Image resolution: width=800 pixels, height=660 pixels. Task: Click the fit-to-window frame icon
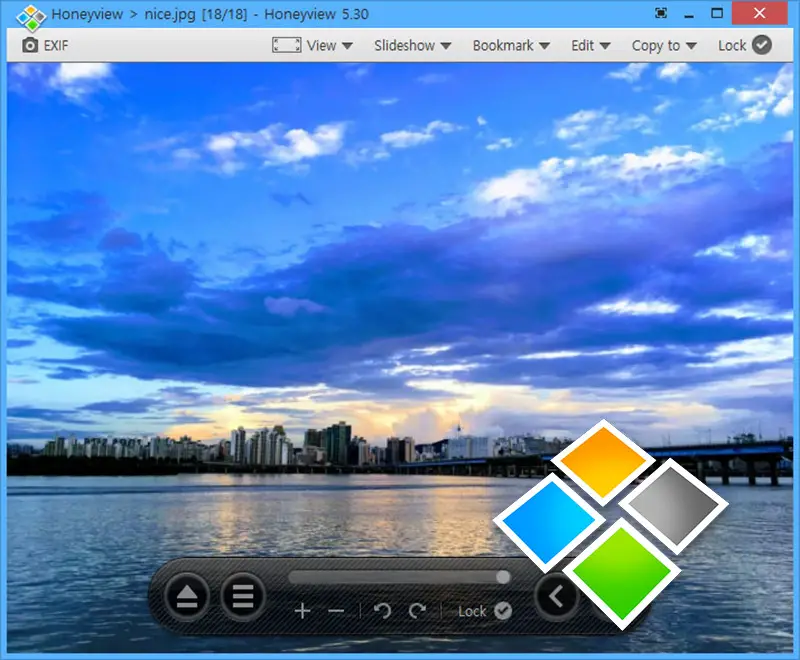pyautogui.click(x=286, y=45)
